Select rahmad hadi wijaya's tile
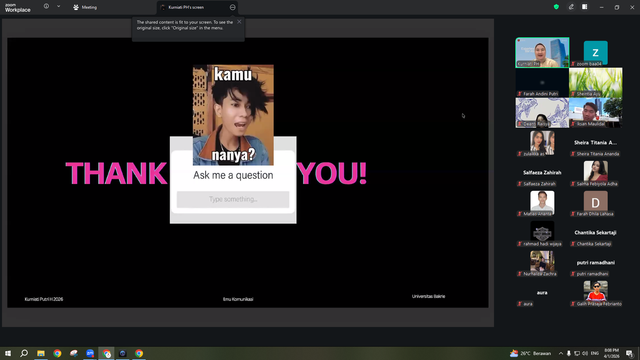 542,233
